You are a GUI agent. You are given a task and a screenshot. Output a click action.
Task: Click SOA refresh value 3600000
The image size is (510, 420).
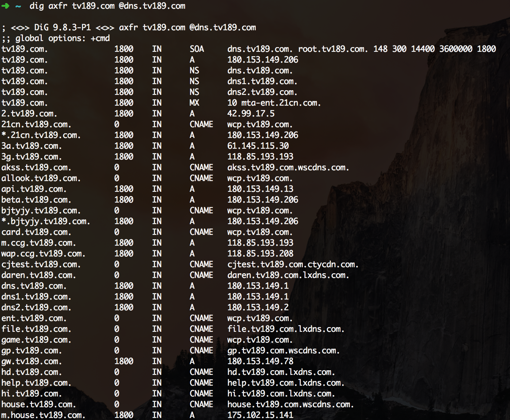[x=456, y=49]
